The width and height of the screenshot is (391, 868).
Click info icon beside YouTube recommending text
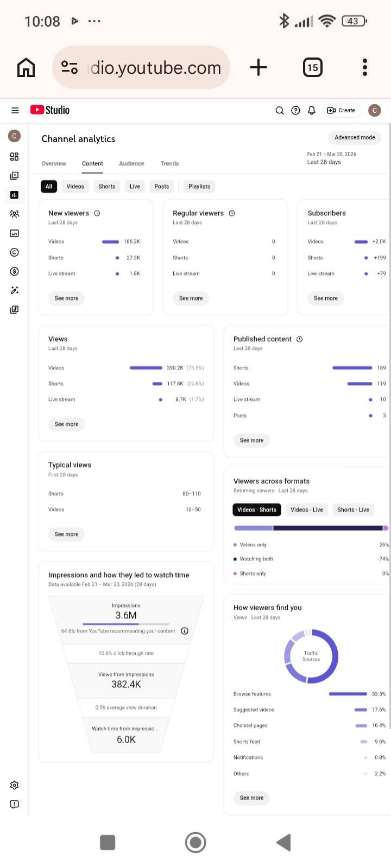click(x=185, y=631)
